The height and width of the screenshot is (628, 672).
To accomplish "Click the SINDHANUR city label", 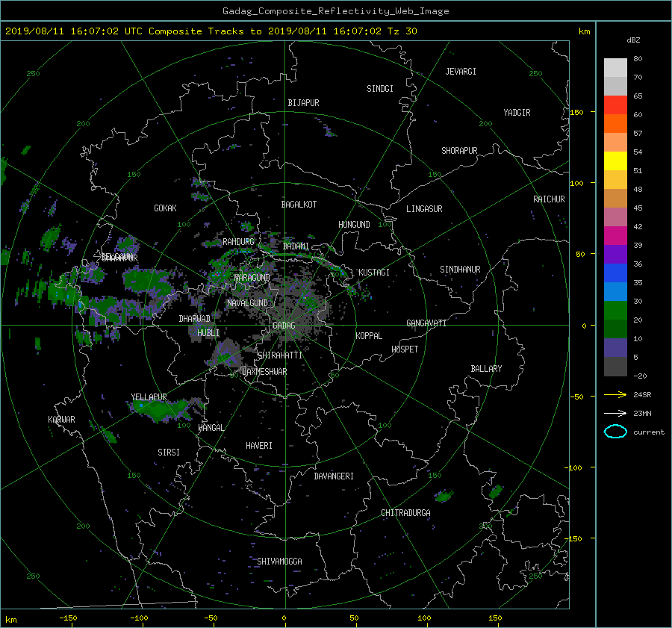I will click(x=460, y=270).
